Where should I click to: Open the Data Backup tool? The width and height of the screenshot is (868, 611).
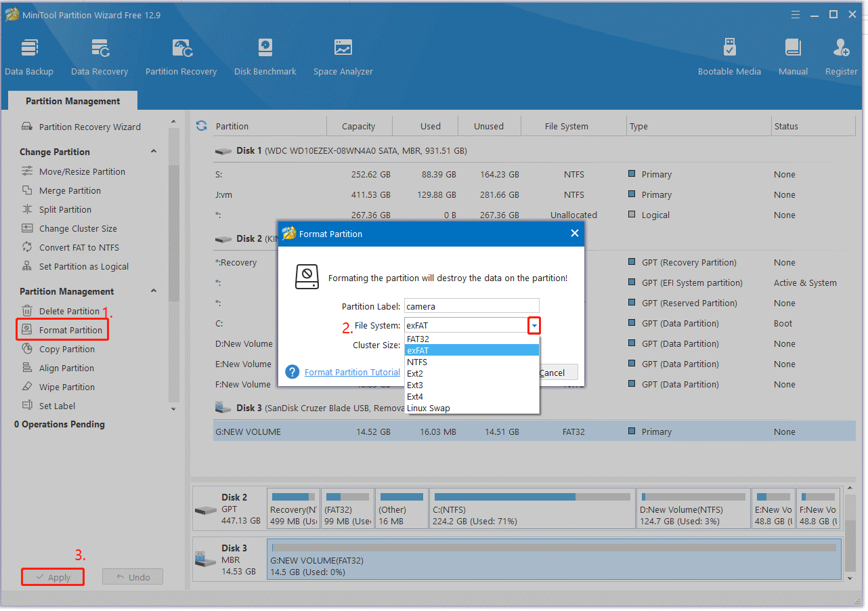click(x=29, y=57)
